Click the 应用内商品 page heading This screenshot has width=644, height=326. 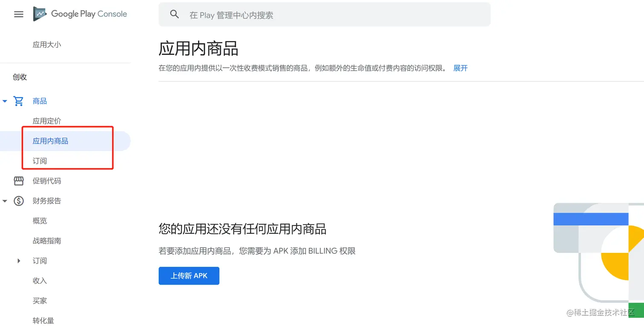pos(198,49)
